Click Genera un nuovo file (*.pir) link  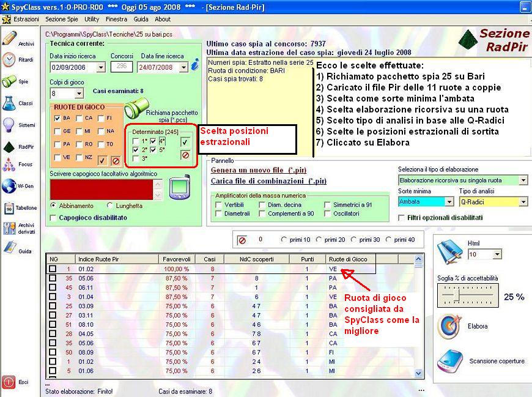259,170
